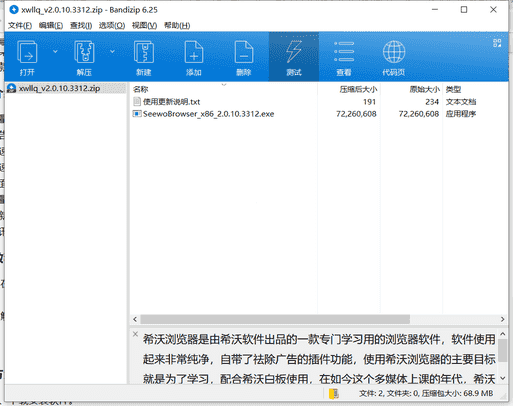Image resolution: width=513 pixels, height=406 pixels.
Task: Sort by original size (原始大小) header
Action: pos(424,89)
